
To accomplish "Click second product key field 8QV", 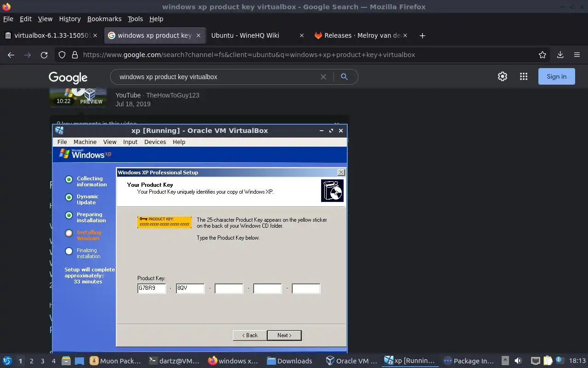I will [190, 288].
